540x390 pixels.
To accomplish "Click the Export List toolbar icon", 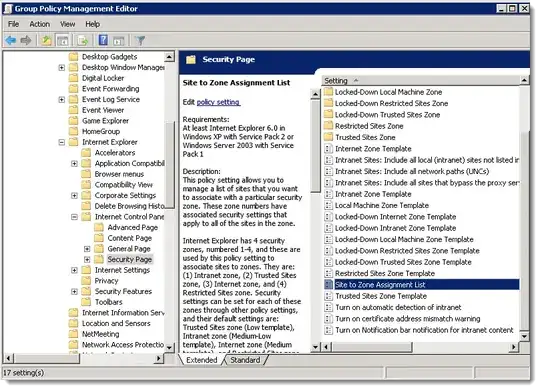I will (83, 40).
